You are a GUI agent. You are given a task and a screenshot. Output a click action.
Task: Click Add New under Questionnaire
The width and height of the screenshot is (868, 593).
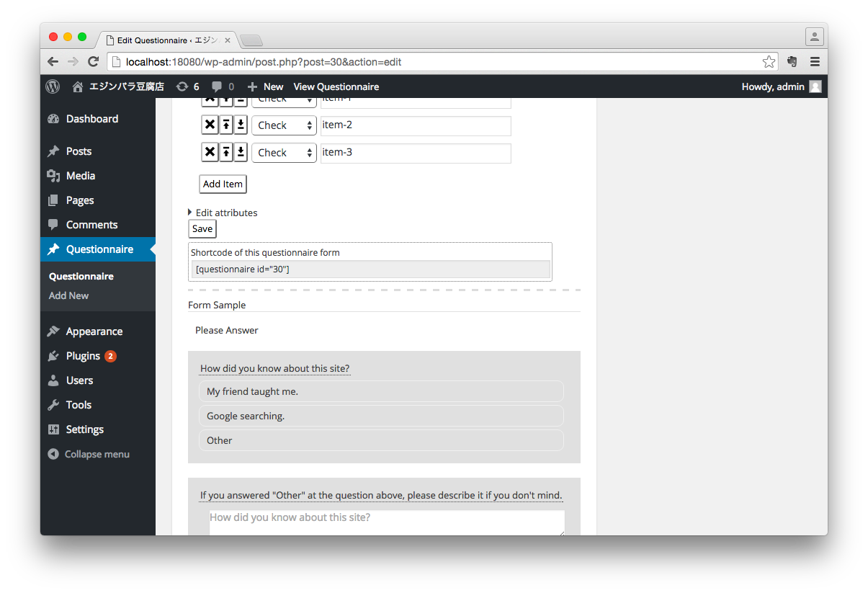pos(69,295)
